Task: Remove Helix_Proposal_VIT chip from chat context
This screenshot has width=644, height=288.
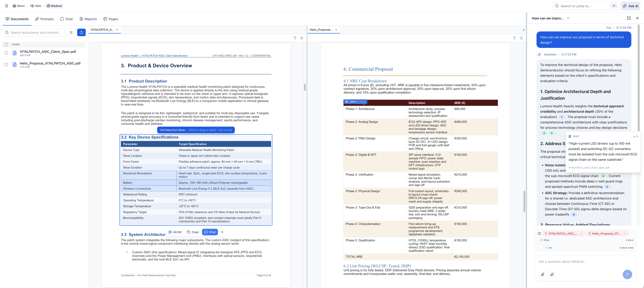Action: 625,234
